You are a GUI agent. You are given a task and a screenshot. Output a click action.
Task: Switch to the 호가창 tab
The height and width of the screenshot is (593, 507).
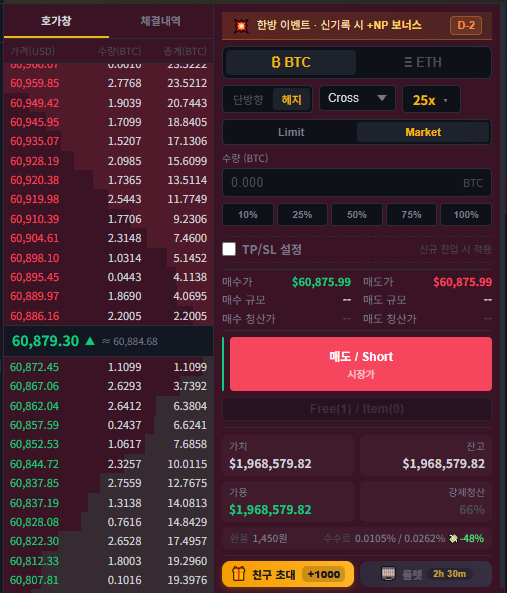coord(56,21)
